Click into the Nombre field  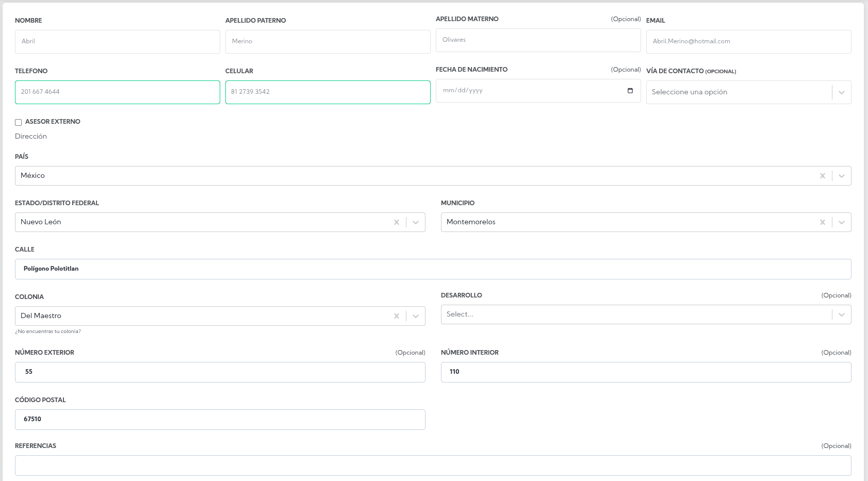click(x=118, y=42)
